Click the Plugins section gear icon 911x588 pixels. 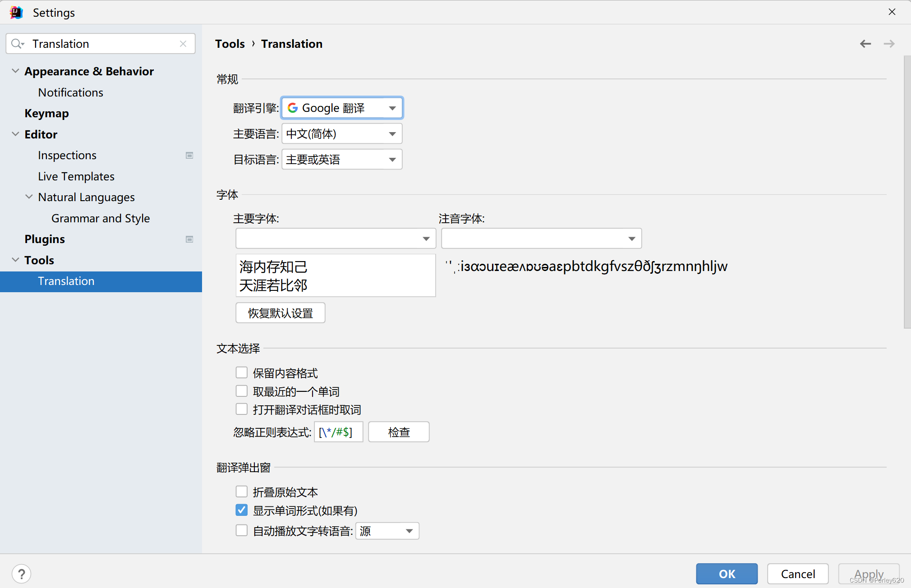click(190, 239)
